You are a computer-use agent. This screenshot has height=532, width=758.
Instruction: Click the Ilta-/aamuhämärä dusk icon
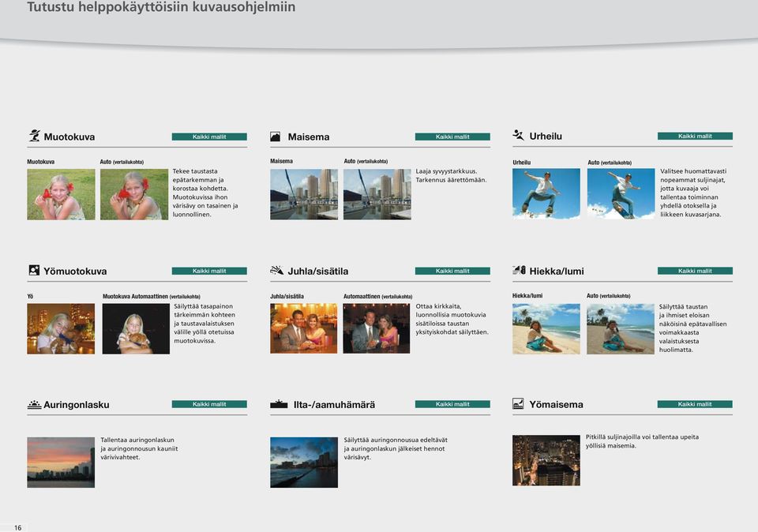click(279, 404)
